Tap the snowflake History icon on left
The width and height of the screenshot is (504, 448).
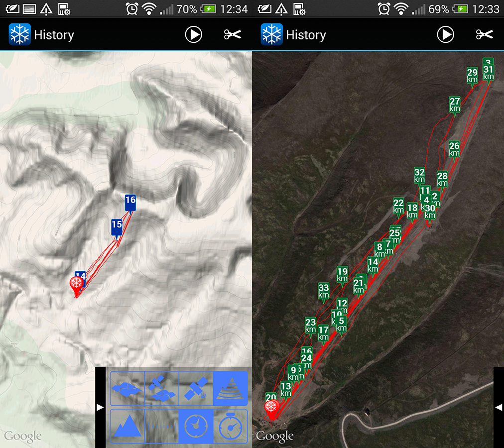[x=19, y=34]
